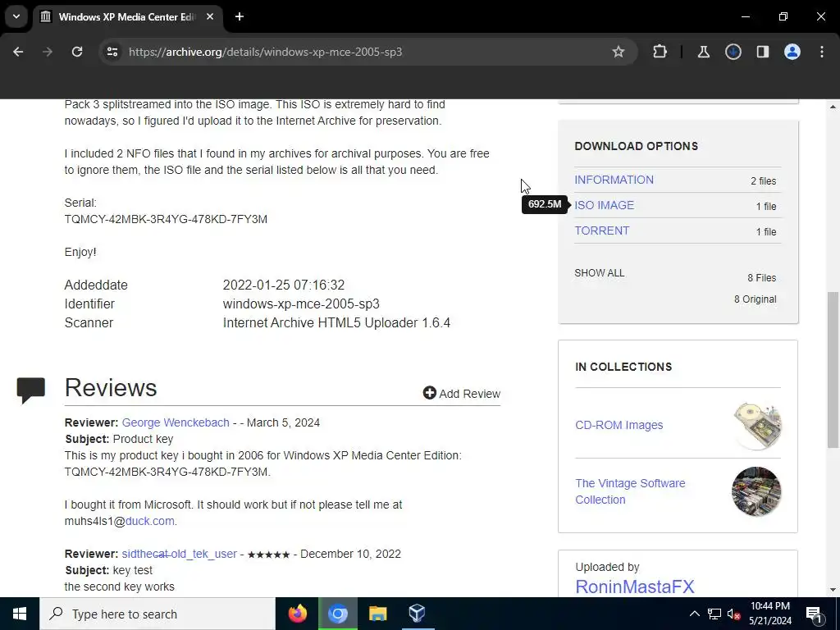
Task: Open the Chrome Labs flask icon
Action: tap(703, 52)
